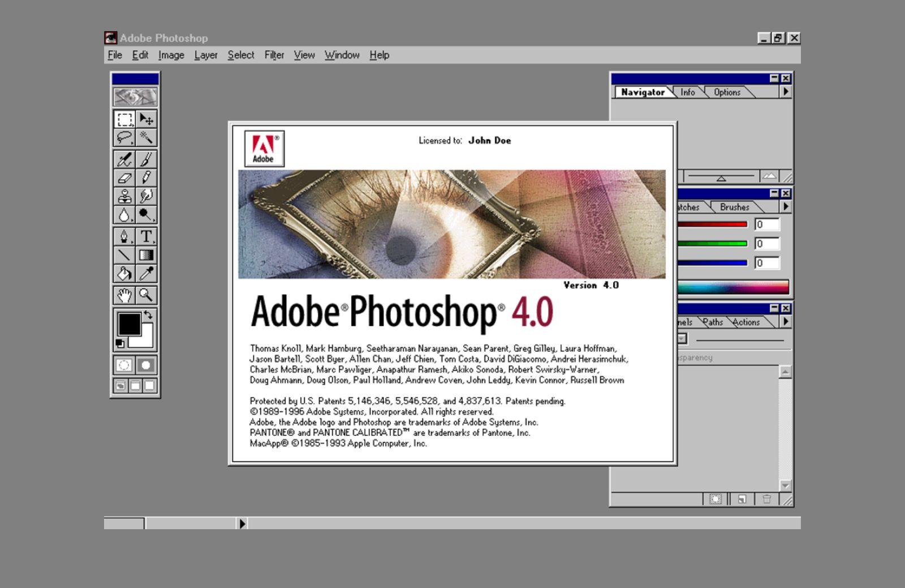The height and width of the screenshot is (588, 905).
Task: Click the color spectrum ramp bar
Action: tap(733, 287)
